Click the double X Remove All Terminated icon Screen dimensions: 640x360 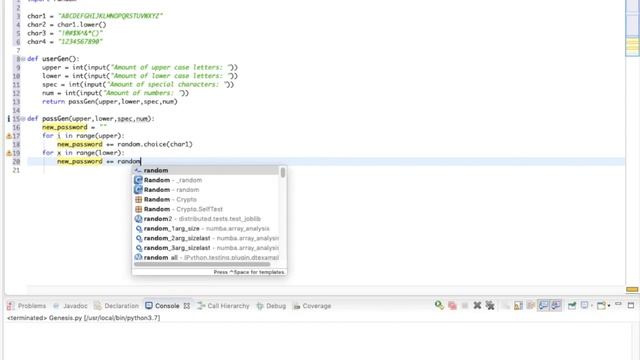(490, 305)
